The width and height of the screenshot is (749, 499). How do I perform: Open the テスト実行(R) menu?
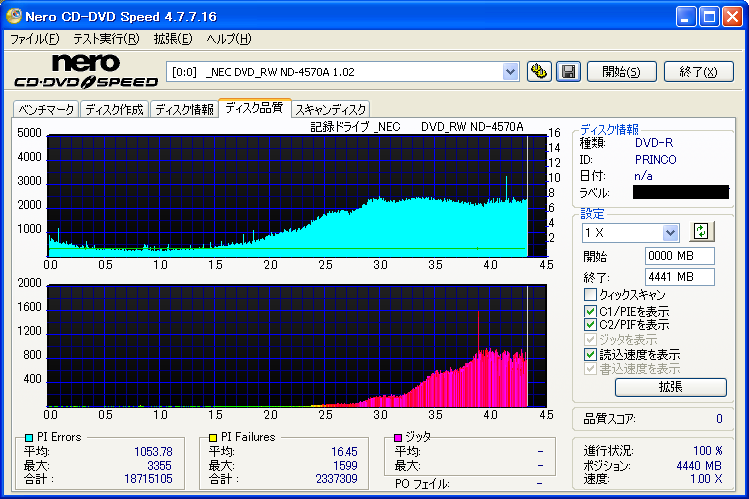click(106, 39)
